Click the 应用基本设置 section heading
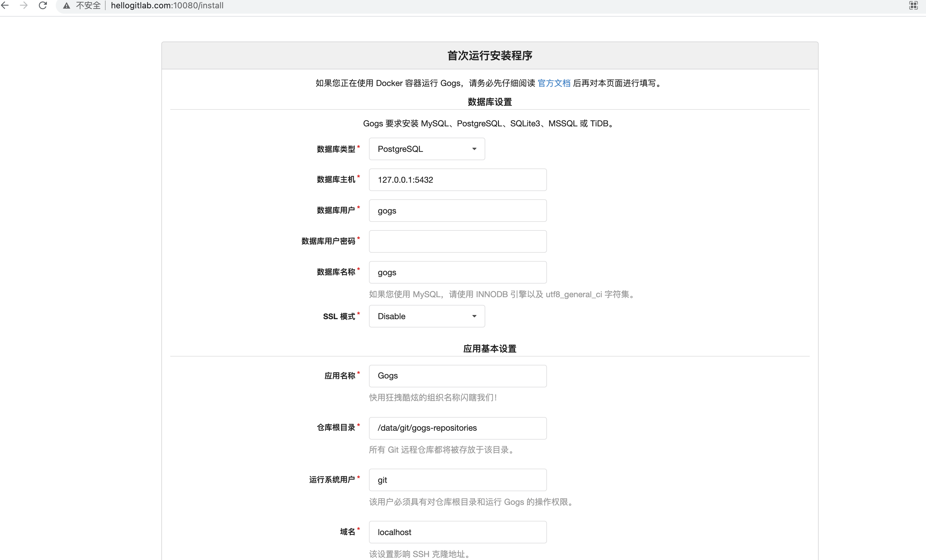926x560 pixels. pos(490,349)
